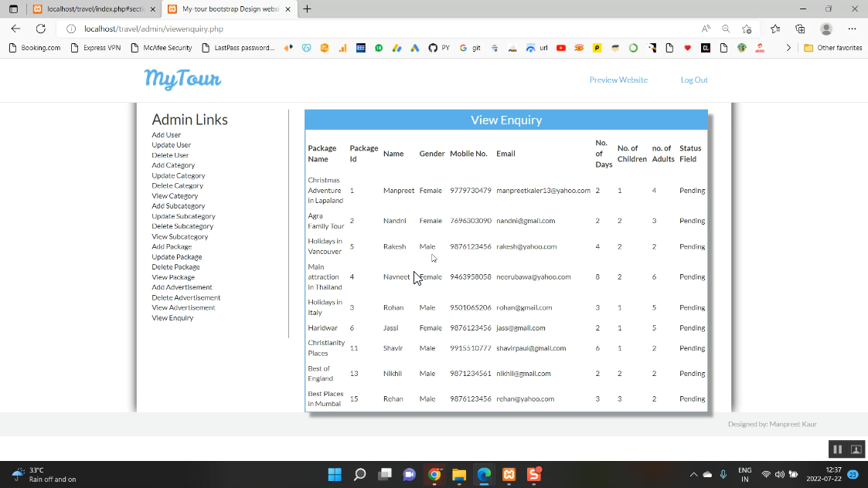Click the browser profile avatar icon

[826, 29]
